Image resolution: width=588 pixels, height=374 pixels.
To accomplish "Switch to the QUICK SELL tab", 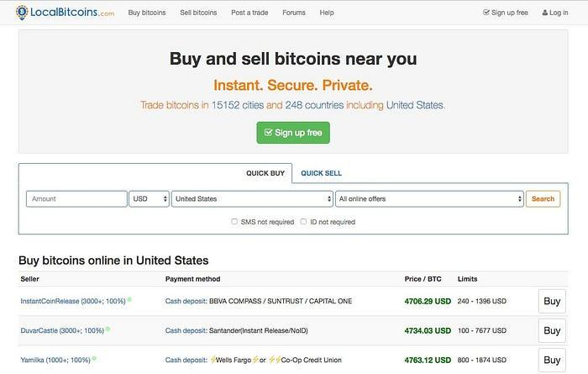I will click(x=322, y=173).
